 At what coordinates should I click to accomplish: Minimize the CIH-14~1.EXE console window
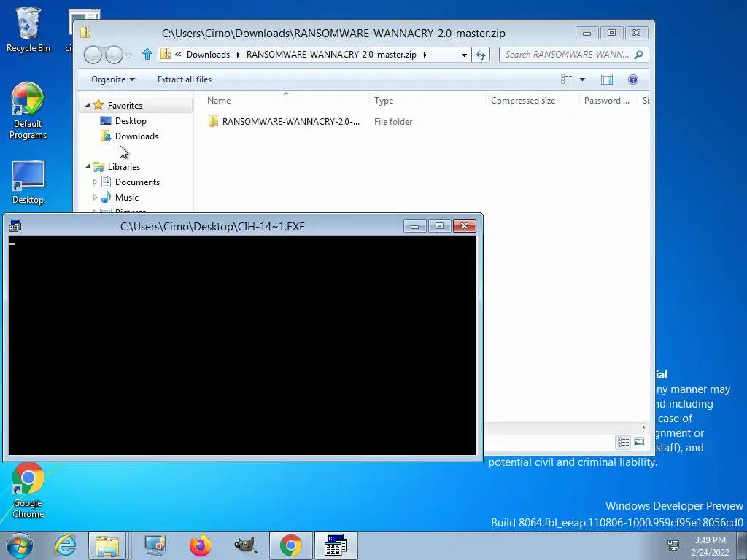pyautogui.click(x=415, y=226)
